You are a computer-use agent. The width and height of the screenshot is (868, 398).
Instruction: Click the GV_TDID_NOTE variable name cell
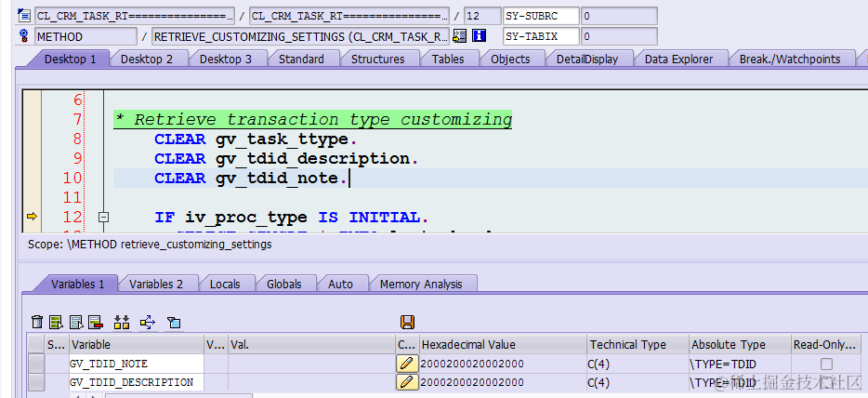tap(137, 364)
